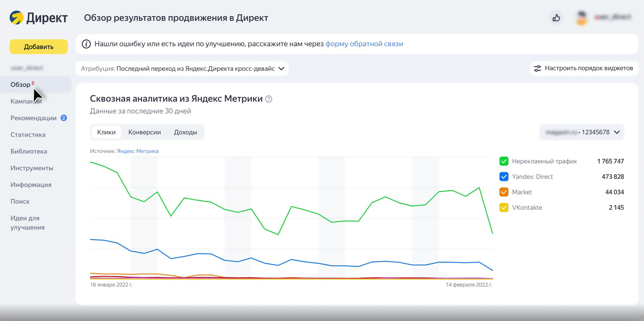Click the 14 февраля 2022 г. date label

(x=469, y=285)
